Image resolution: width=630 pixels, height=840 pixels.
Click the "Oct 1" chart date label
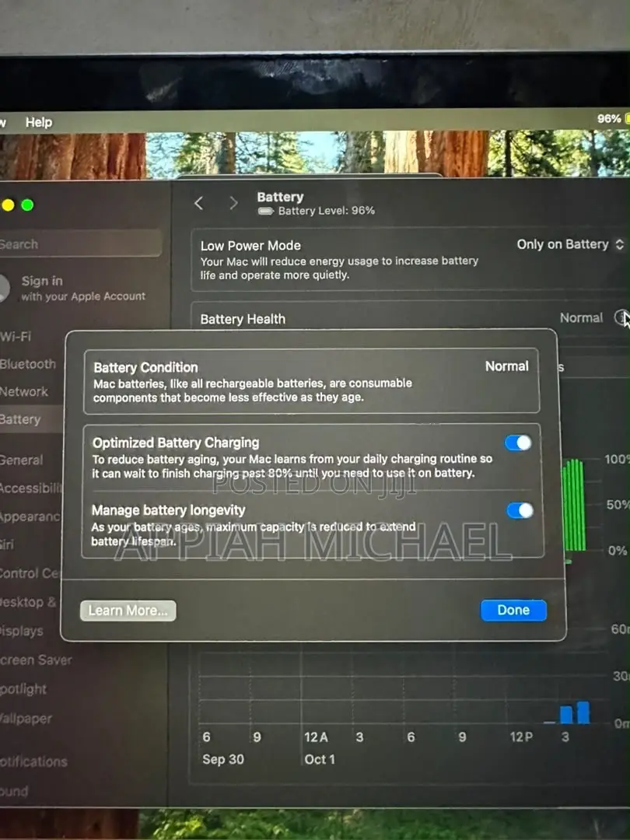click(x=320, y=760)
